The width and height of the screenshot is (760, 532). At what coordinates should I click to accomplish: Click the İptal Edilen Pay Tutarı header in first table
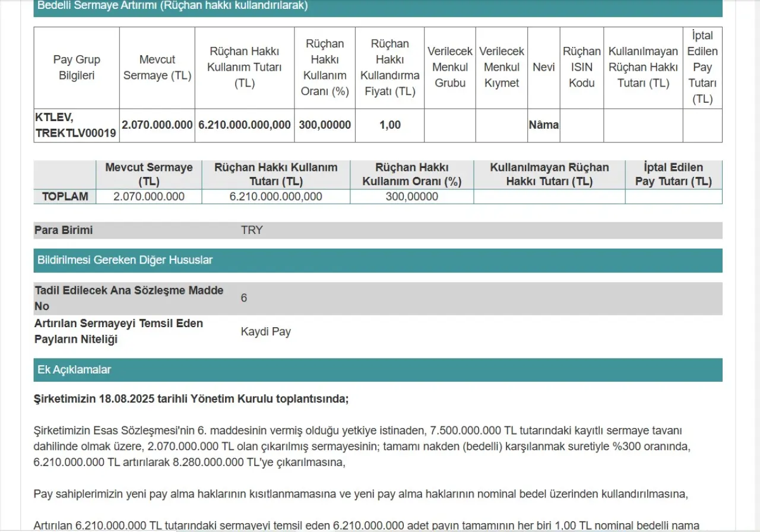click(x=702, y=68)
